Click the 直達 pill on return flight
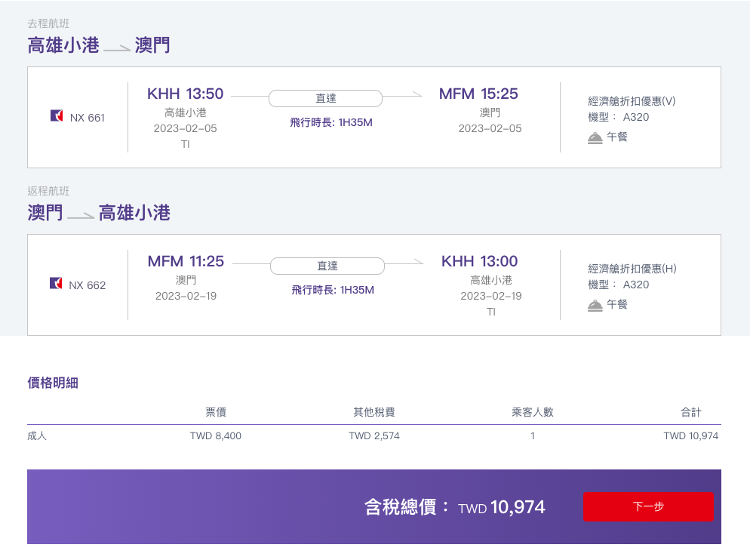 (x=327, y=266)
